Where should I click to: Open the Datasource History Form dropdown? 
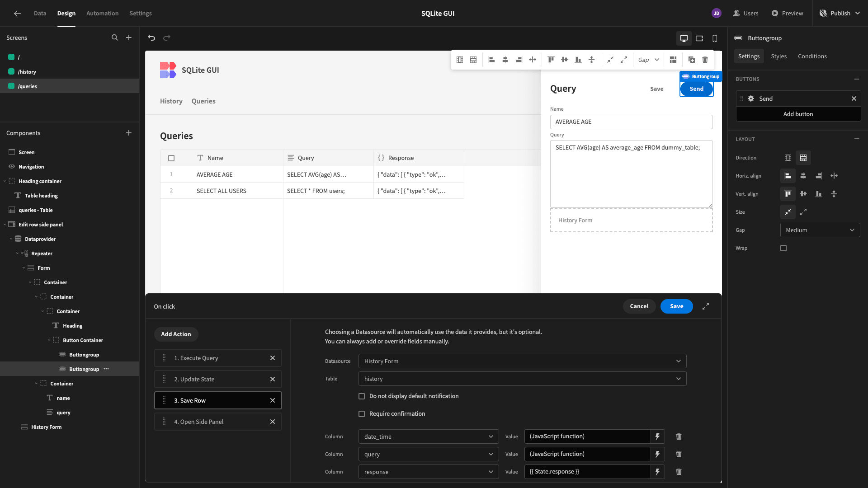coord(522,361)
